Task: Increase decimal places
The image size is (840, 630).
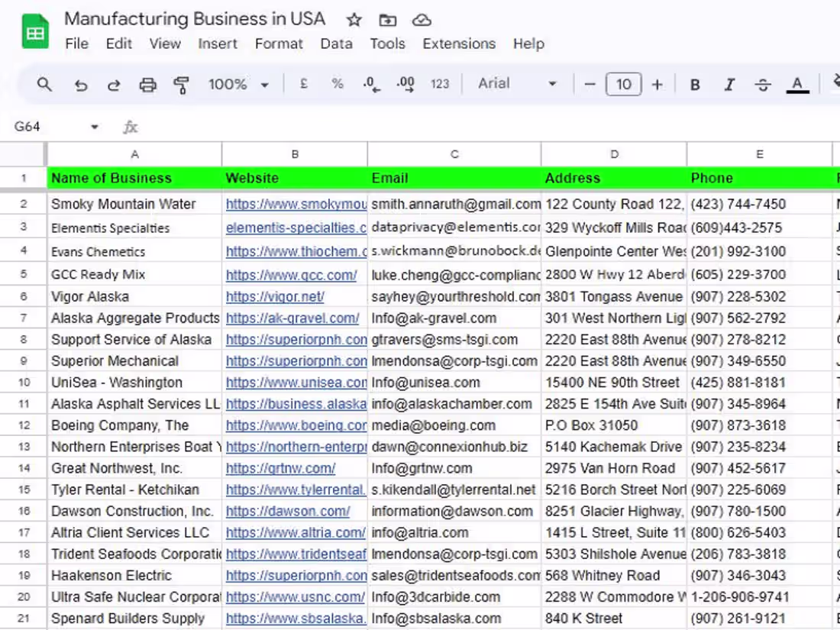Action: point(405,84)
